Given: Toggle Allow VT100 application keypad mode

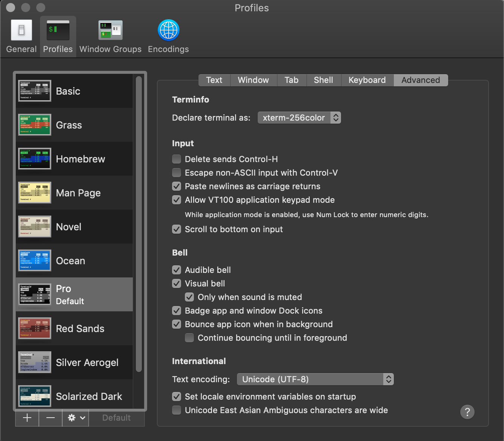Looking at the screenshot, I should pyautogui.click(x=177, y=200).
